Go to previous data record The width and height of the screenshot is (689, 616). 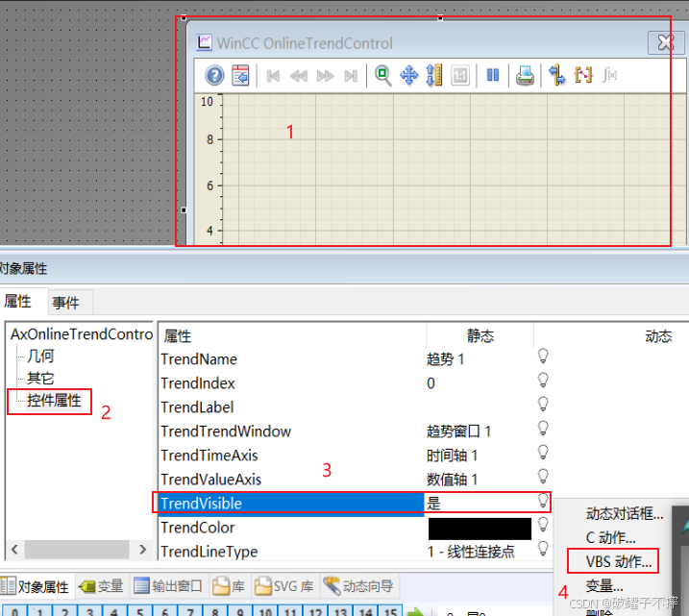coord(299,76)
